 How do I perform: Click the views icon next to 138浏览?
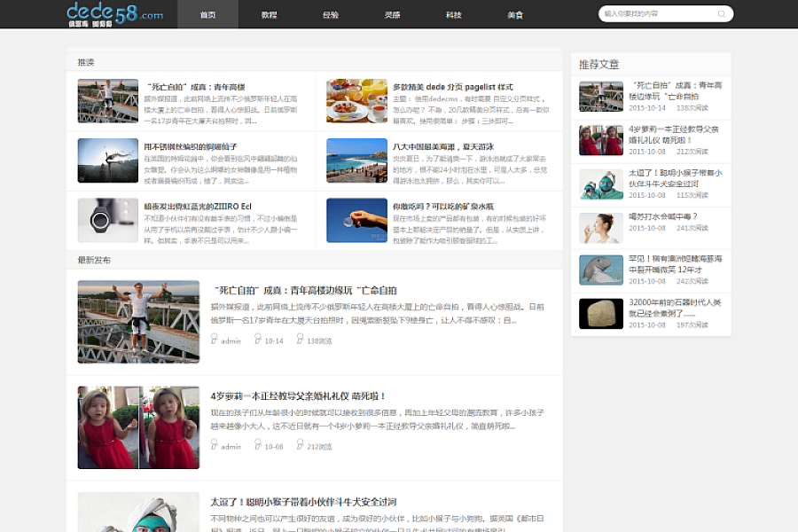(x=301, y=339)
